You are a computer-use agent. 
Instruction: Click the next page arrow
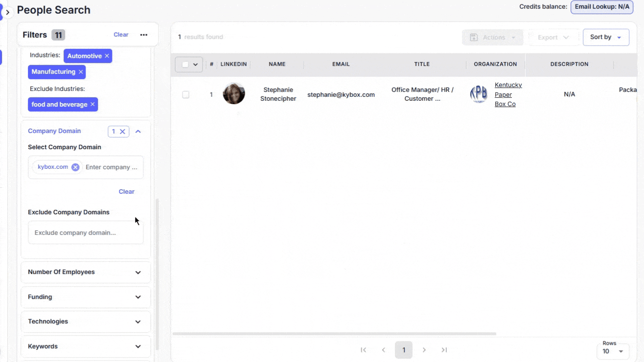(424, 350)
